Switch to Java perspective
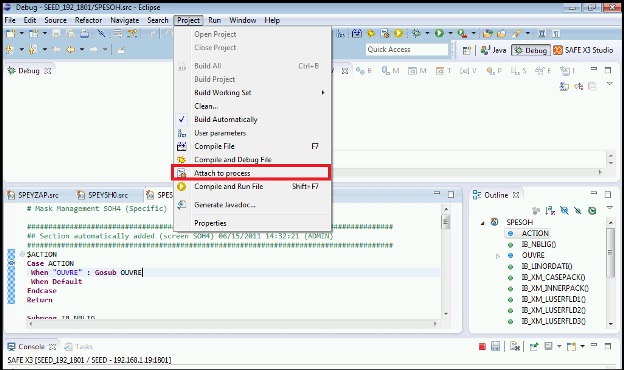The image size is (624, 370). click(x=493, y=50)
